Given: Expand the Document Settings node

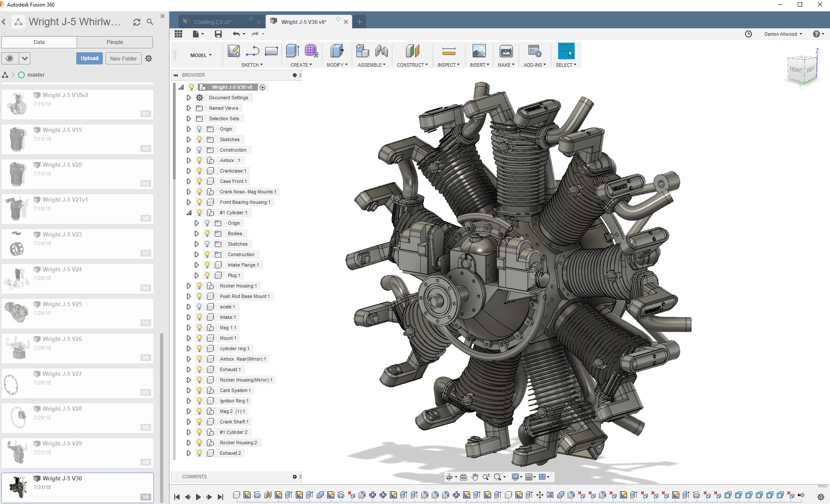Looking at the screenshot, I should click(x=189, y=98).
